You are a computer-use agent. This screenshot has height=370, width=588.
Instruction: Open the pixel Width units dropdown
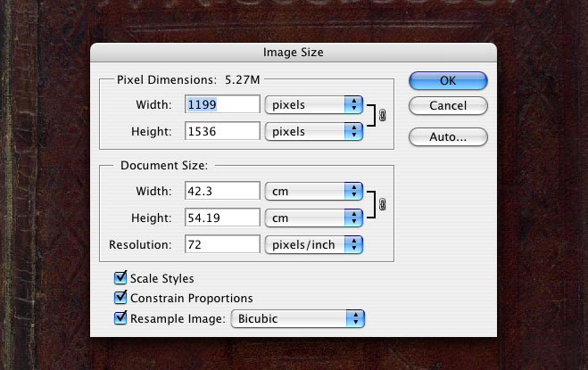pos(314,104)
